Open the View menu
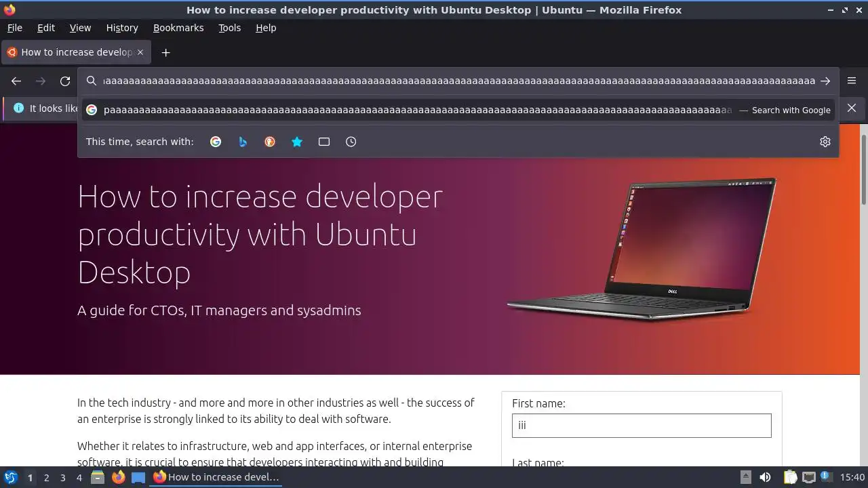Image resolution: width=868 pixels, height=488 pixels. coord(80,28)
